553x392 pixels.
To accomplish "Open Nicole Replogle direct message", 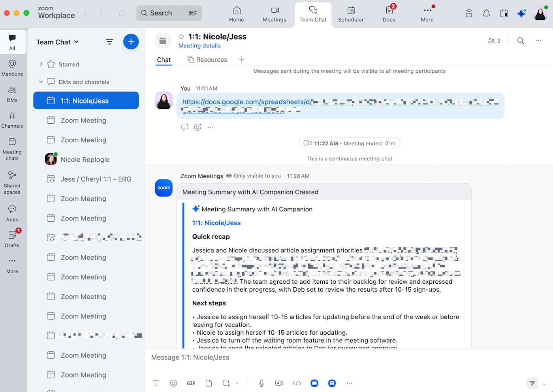I will [86, 159].
